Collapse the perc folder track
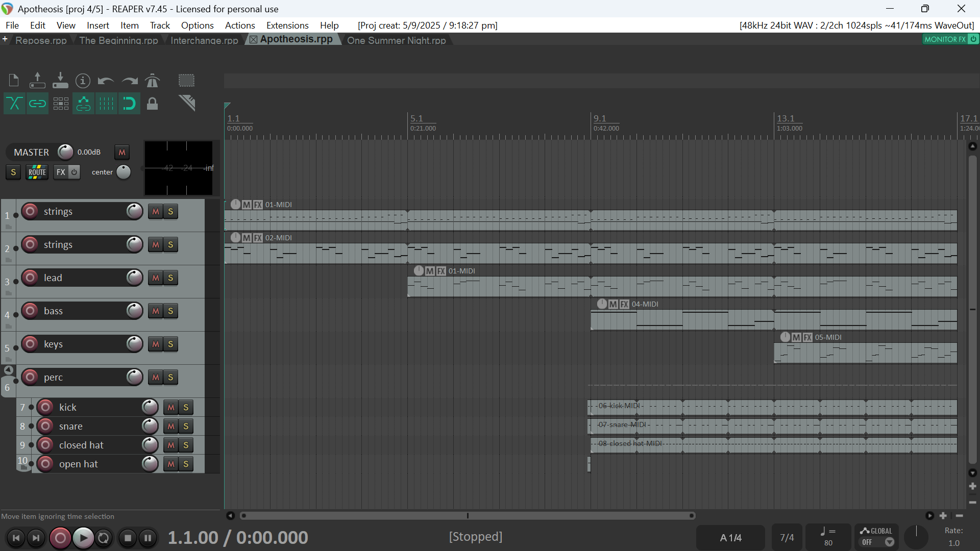Image resolution: width=980 pixels, height=551 pixels. pos(8,370)
